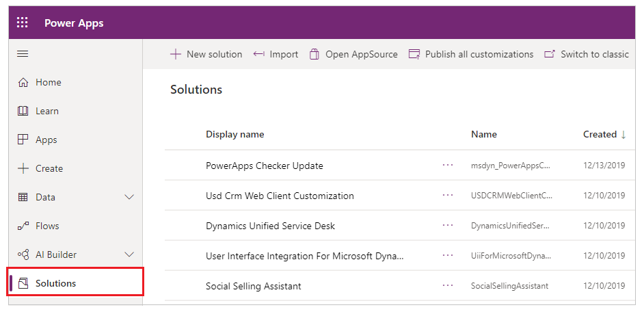644x314 pixels.
Task: Click the Data table icon
Action: point(23,197)
